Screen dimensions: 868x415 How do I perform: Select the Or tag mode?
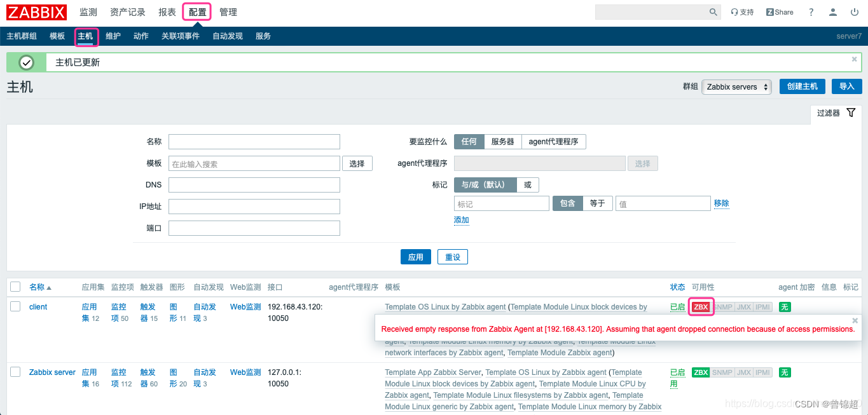[x=528, y=185]
